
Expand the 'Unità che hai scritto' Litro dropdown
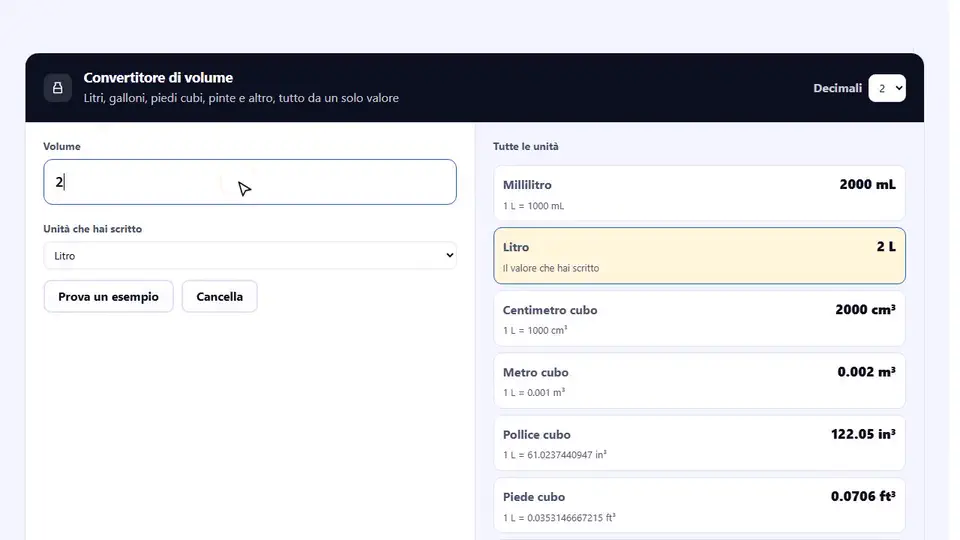(250, 255)
